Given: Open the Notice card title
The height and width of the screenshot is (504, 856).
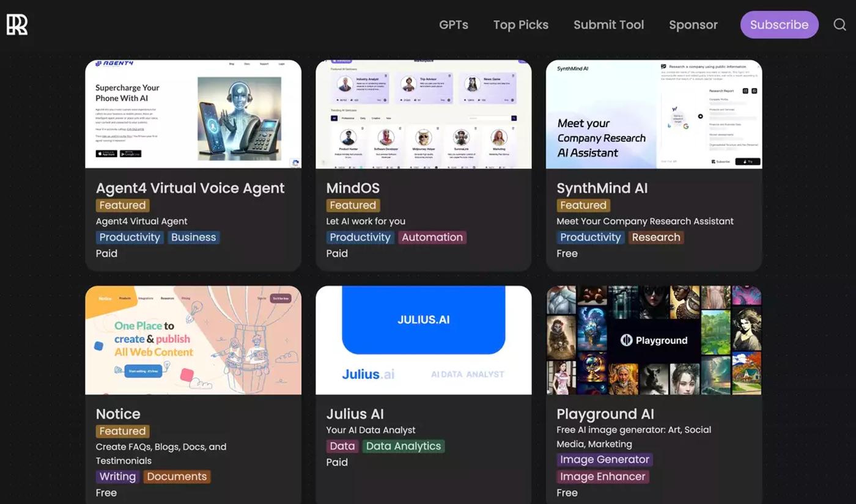Looking at the screenshot, I should pyautogui.click(x=118, y=414).
